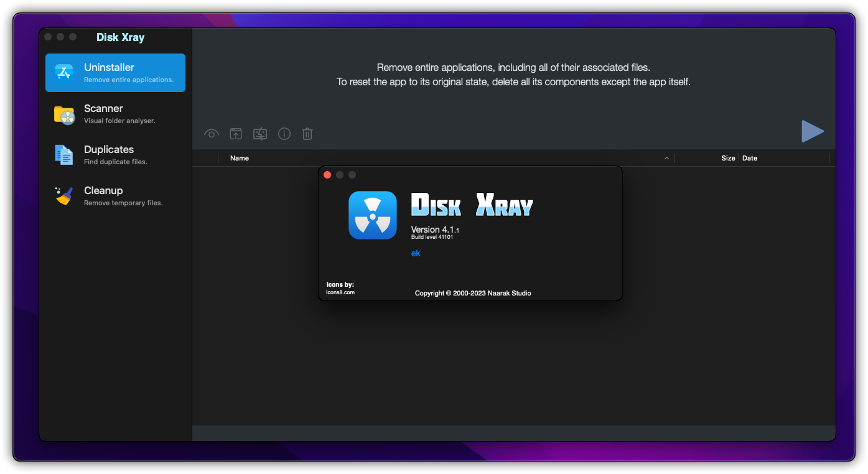Click the open-in-window upload arrow icon
Screen dimensions: 868x474
(x=236, y=134)
